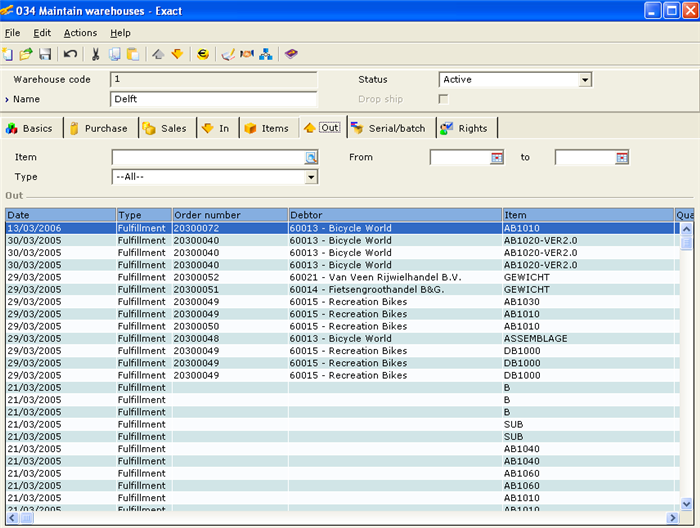Click the Paste clipboard icon
This screenshot has width=700, height=528.
tap(133, 54)
